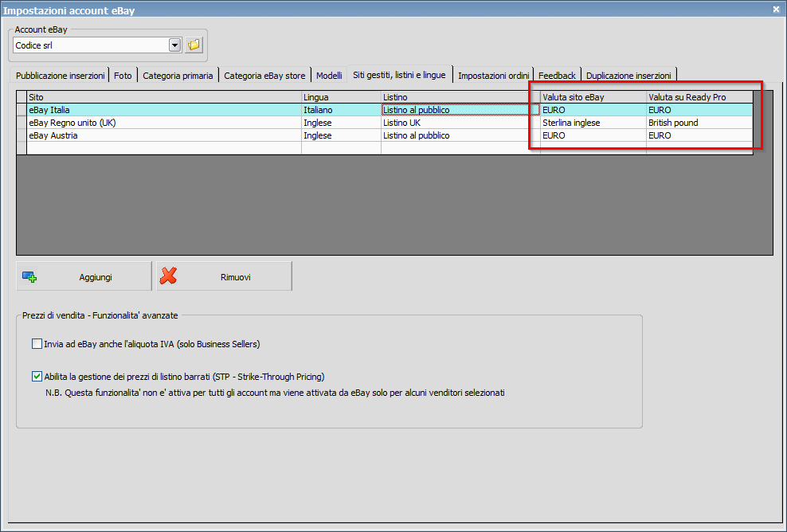Click the British pound cell
Screen dimensions: 787x532
[699, 123]
